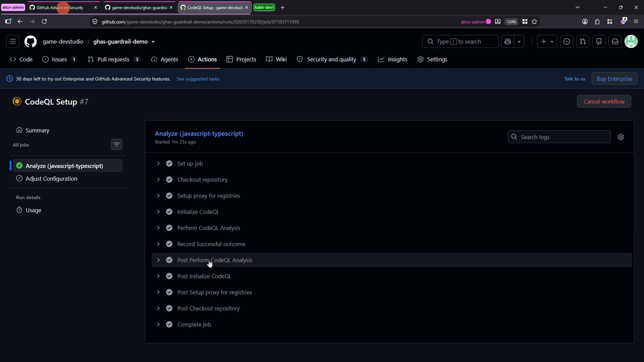Bookmark page with star icon
Image resolution: width=644 pixels, height=362 pixels.
coord(534,22)
